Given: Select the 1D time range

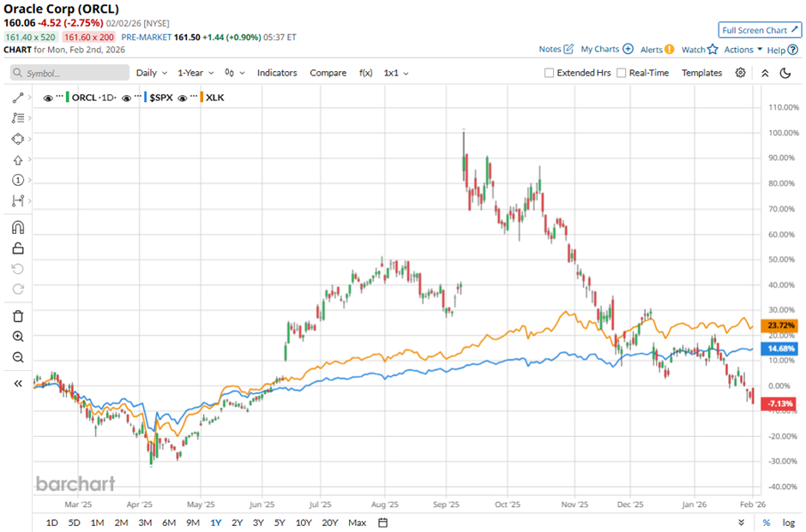Looking at the screenshot, I should click(52, 523).
